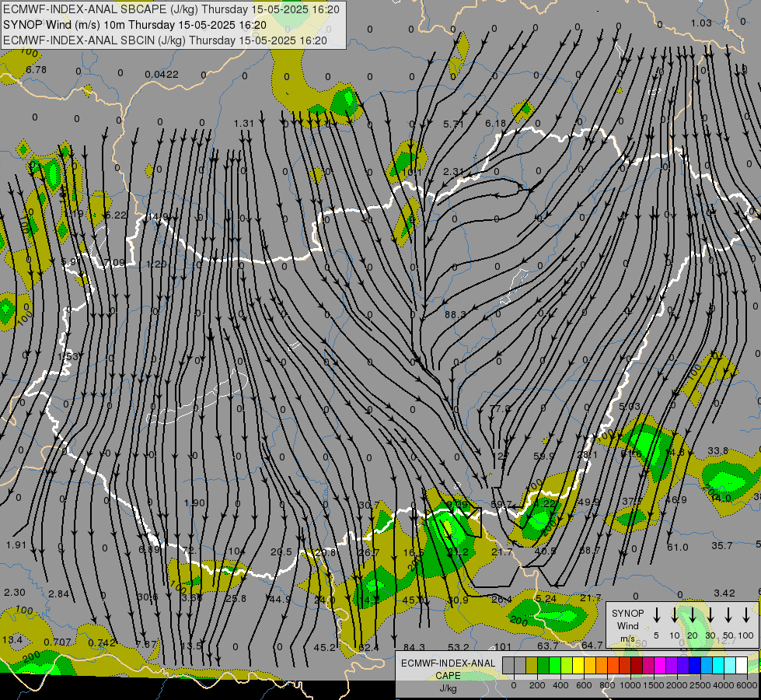Click the SBCAPE title line in the header

pos(171,9)
